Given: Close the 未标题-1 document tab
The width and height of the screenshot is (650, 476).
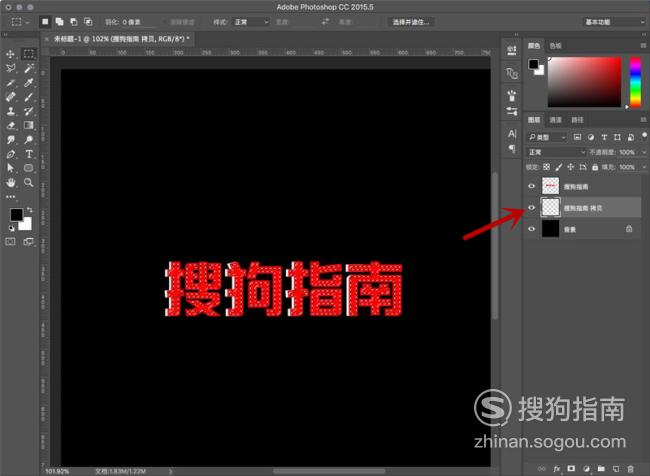Looking at the screenshot, I should click(x=46, y=39).
